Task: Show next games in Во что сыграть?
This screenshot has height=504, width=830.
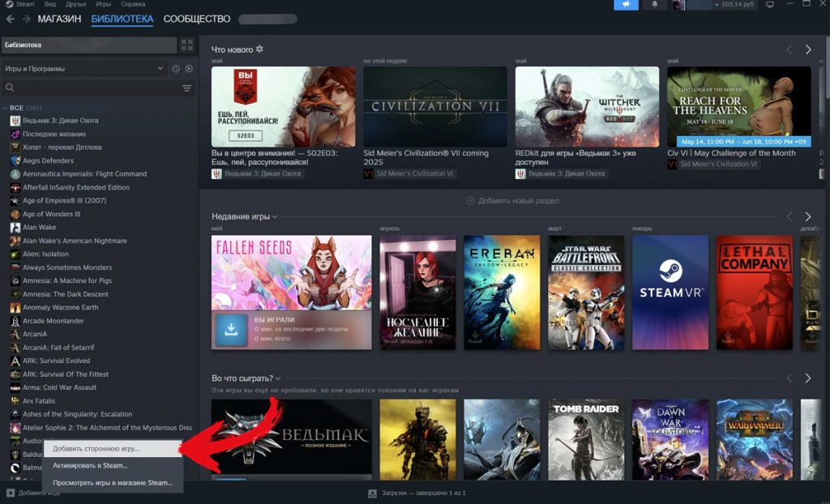Action: click(x=808, y=378)
